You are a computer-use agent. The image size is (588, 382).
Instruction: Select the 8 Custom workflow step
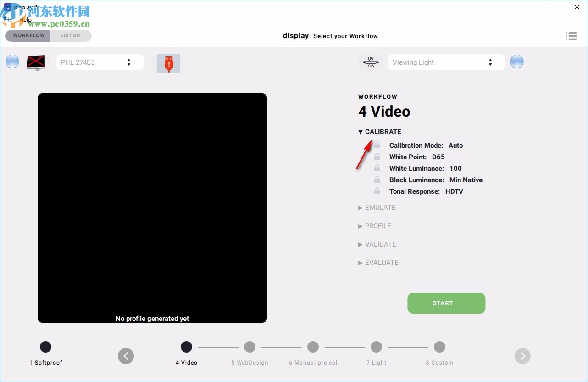[439, 347]
